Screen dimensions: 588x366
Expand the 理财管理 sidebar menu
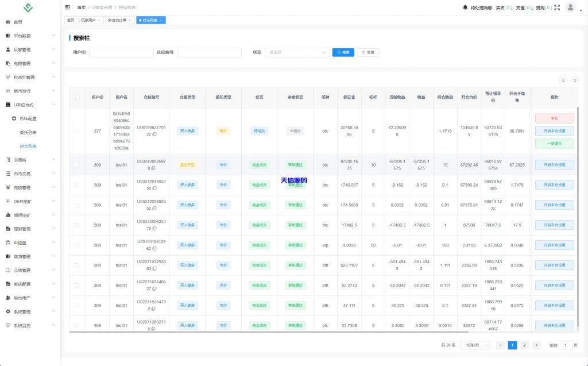(30, 229)
